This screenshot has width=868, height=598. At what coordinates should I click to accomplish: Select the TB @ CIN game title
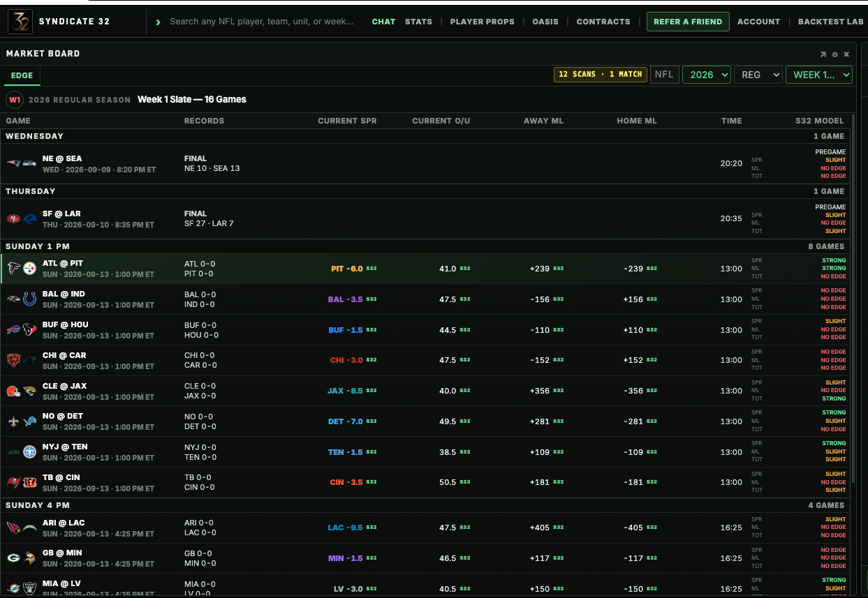point(61,477)
